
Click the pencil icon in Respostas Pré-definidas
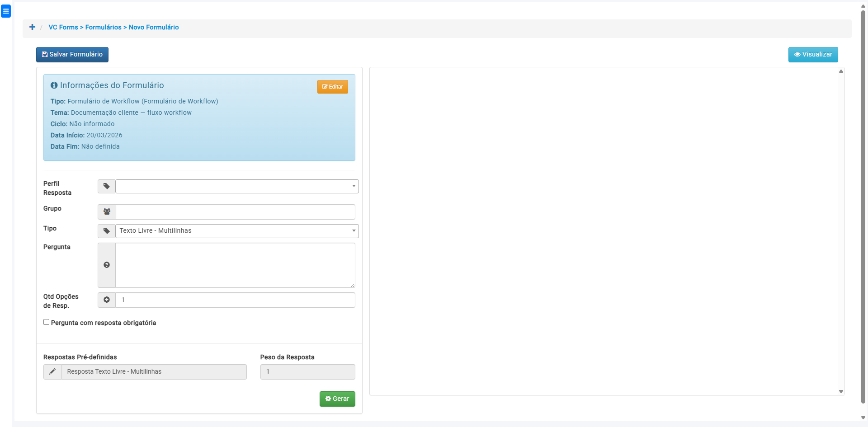(x=52, y=371)
